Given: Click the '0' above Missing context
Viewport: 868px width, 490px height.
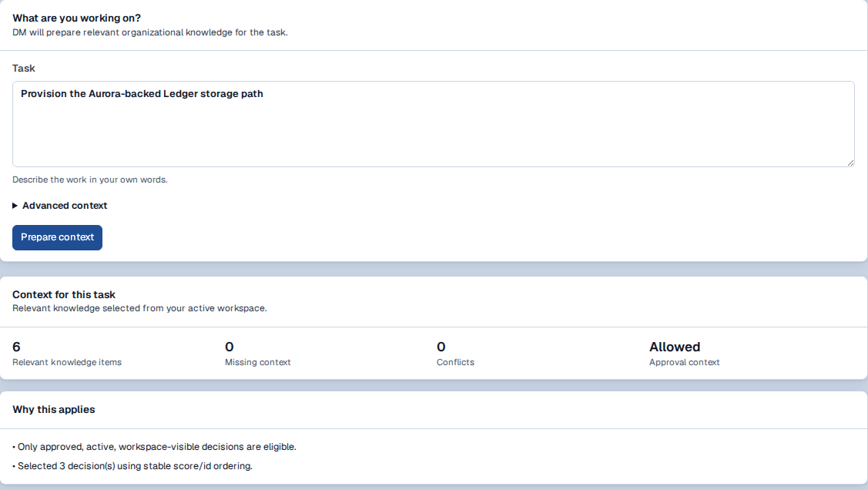Looking at the screenshot, I should click(x=230, y=347).
